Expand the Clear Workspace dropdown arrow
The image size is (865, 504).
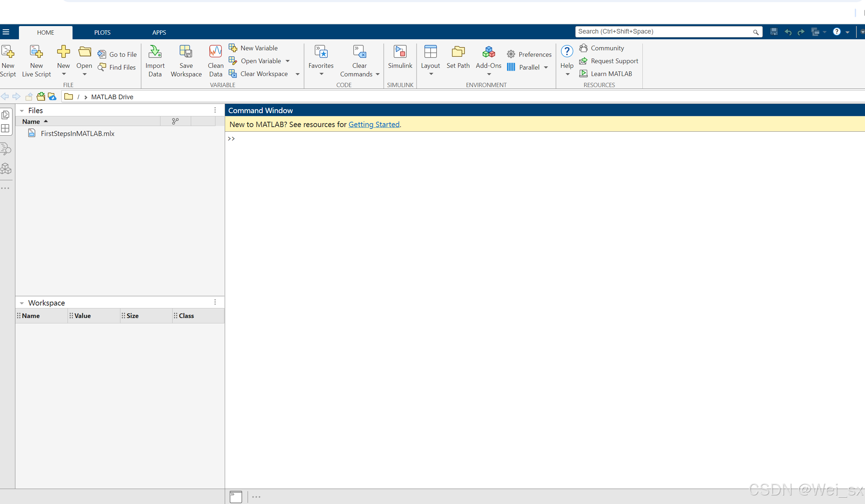point(297,74)
